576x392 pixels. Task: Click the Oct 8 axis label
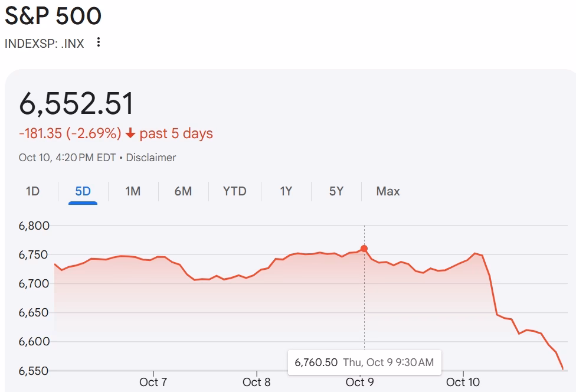click(x=256, y=382)
